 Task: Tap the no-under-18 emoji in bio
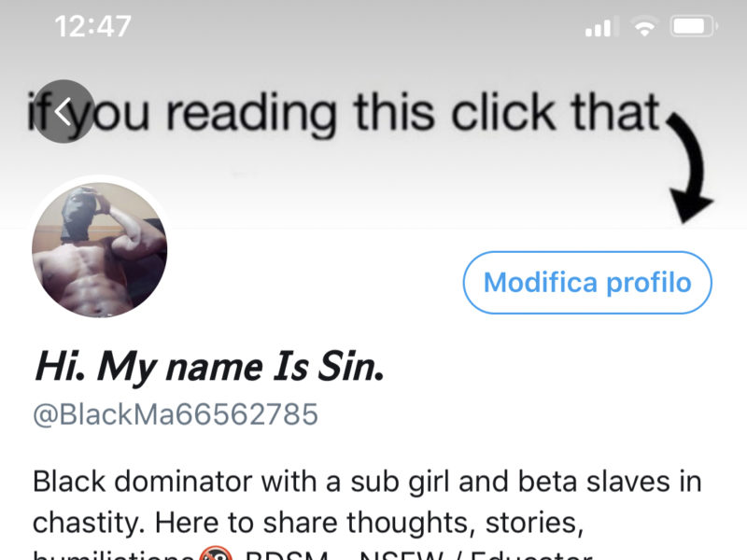point(216,553)
